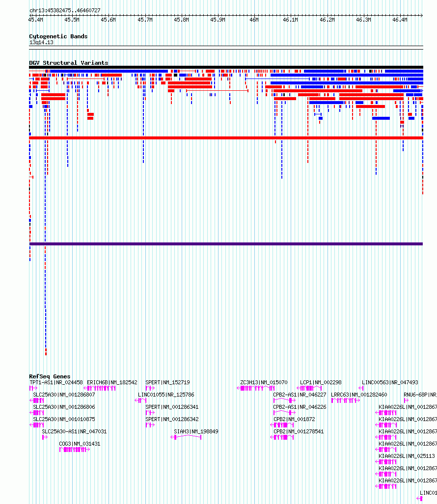Click the 45.7M scale tick label
Viewport: 437px width, 504px height.
[145, 20]
